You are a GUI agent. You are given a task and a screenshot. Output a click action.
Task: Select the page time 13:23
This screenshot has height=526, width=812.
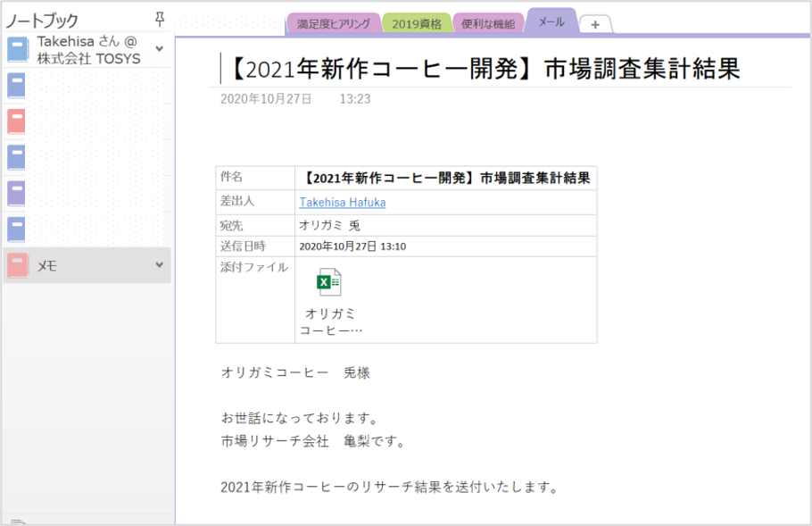(355, 99)
